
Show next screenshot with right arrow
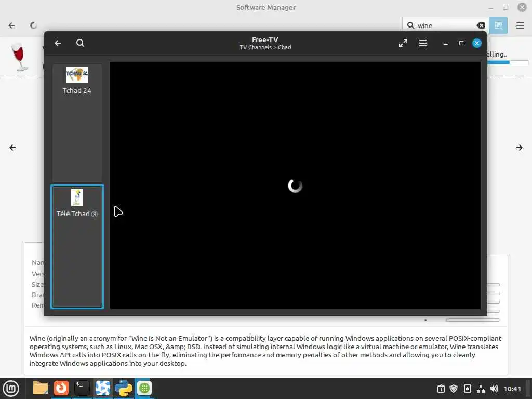click(x=520, y=148)
